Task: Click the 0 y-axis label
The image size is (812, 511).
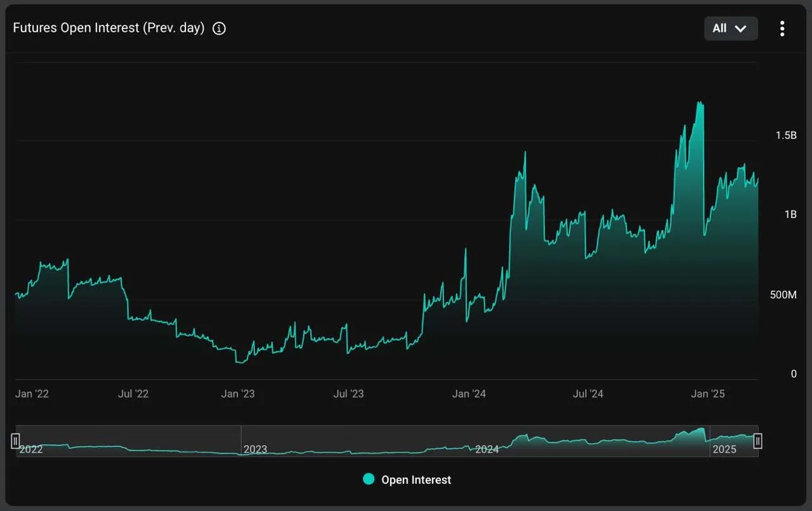Action: tap(794, 373)
